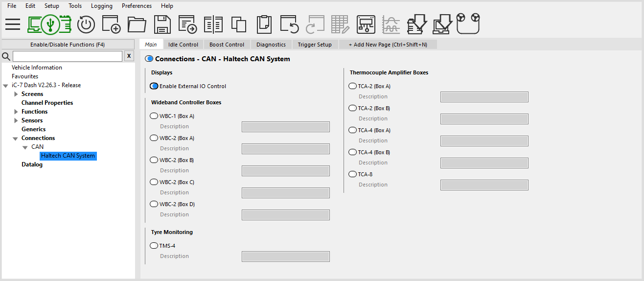Enable WBC-2 (Box A)

tap(154, 138)
